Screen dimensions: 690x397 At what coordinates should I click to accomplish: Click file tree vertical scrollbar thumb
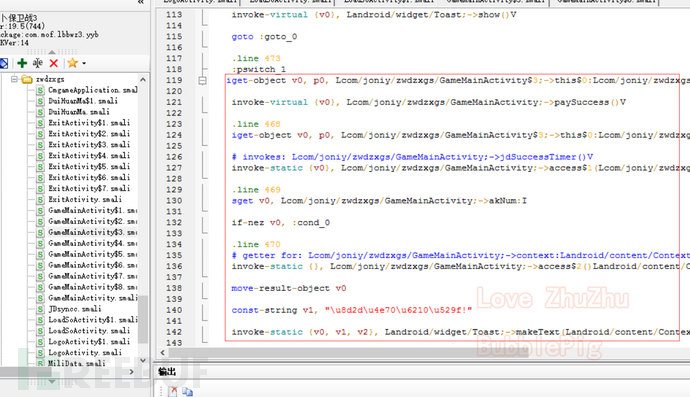point(143,319)
